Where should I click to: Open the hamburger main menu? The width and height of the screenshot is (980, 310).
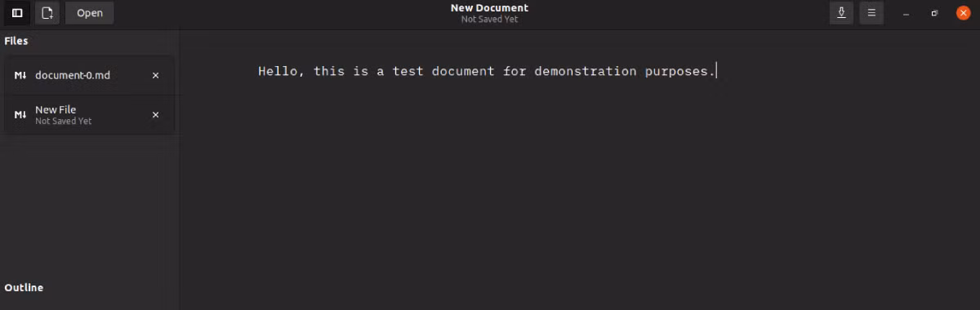pyautogui.click(x=871, y=13)
